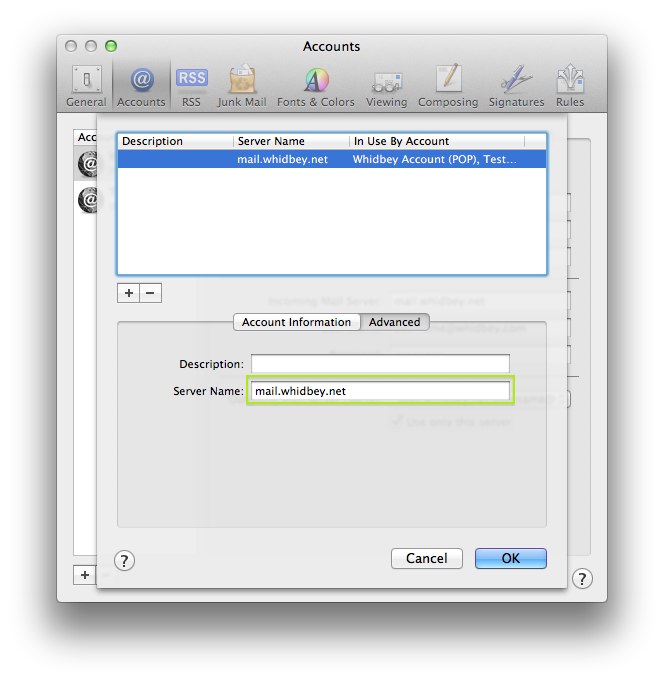Sort by In Use By Account header
This screenshot has width=664, height=681.
coord(437,141)
